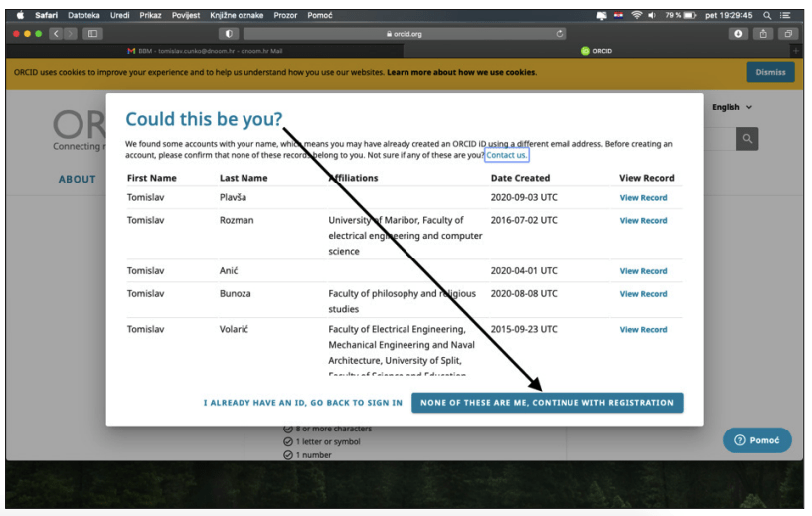Click the Affiliations column header
The height and width of the screenshot is (516, 812).
[x=353, y=178]
